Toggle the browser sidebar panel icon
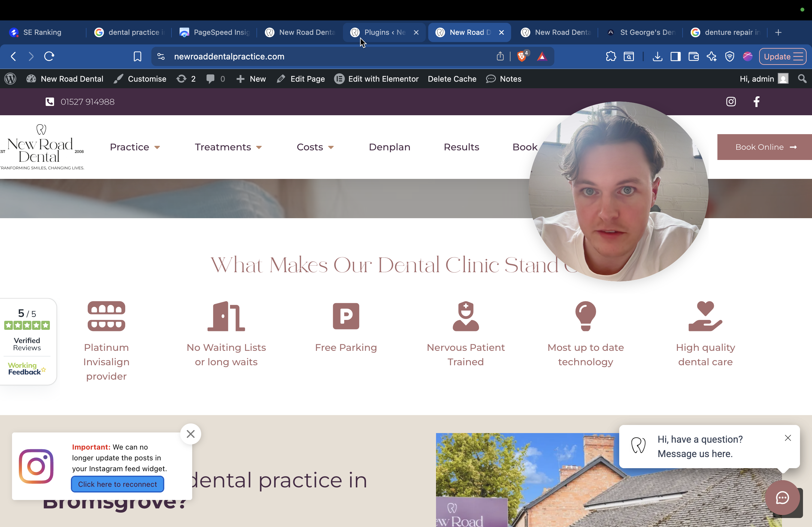Image resolution: width=812 pixels, height=527 pixels. tap(675, 56)
